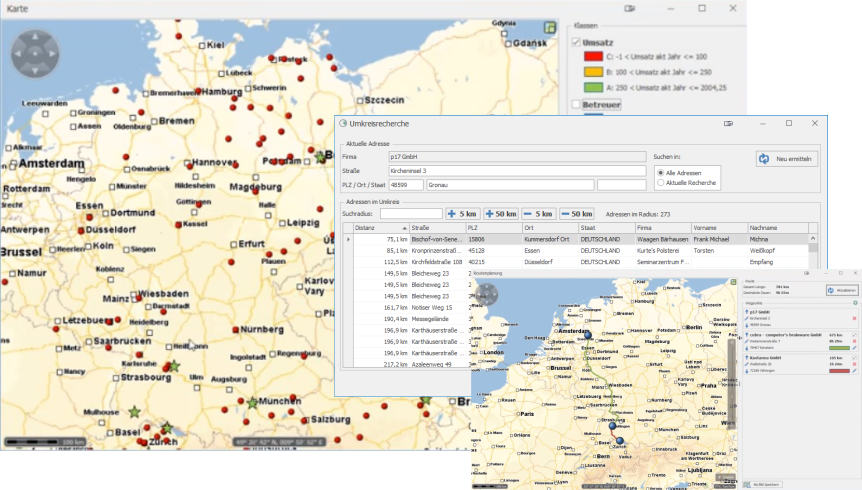Image resolution: width=862 pixels, height=490 pixels.
Task: Click the map pan navigation compass control
Action: [x=36, y=52]
